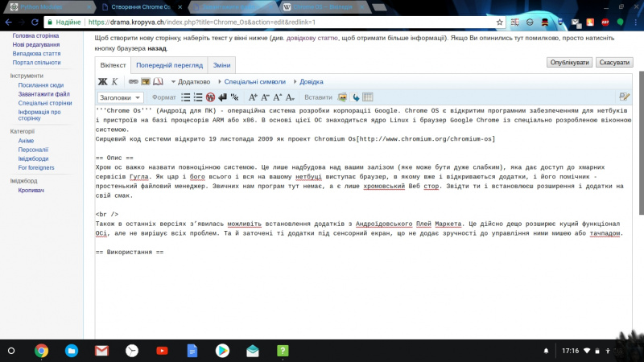Open the Аніме category
The height and width of the screenshot is (362, 644).
coord(26,141)
